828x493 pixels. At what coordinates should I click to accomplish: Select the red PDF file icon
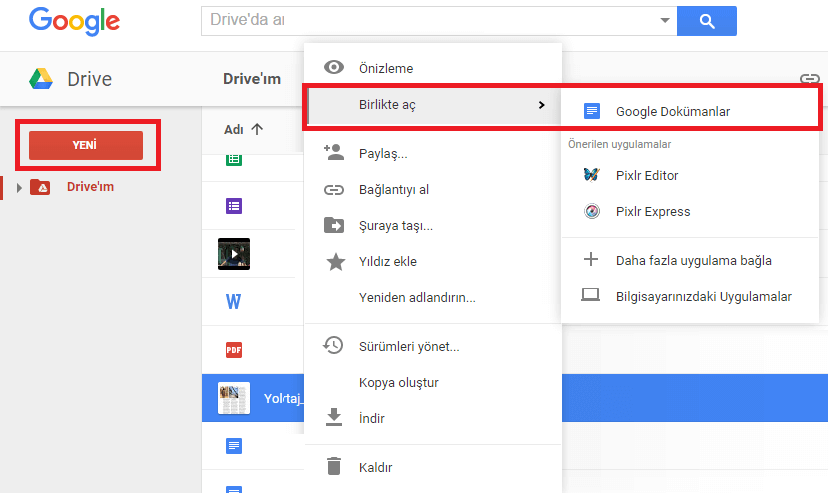(x=234, y=349)
